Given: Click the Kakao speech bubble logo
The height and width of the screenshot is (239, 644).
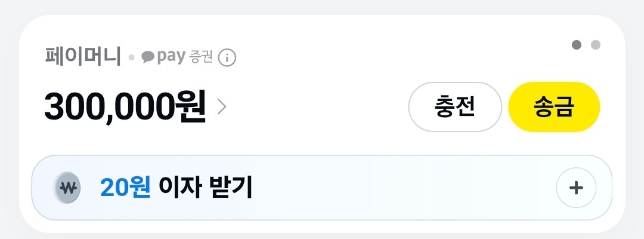Looking at the screenshot, I should [148, 57].
